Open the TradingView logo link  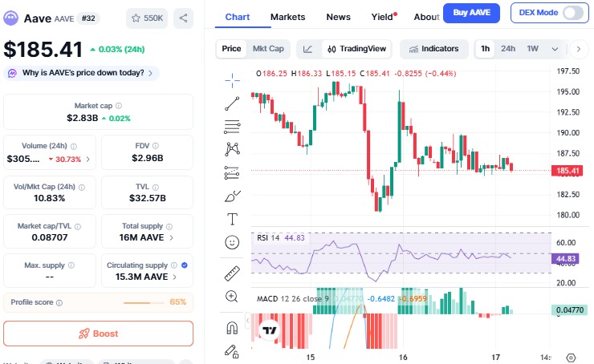tap(270, 330)
